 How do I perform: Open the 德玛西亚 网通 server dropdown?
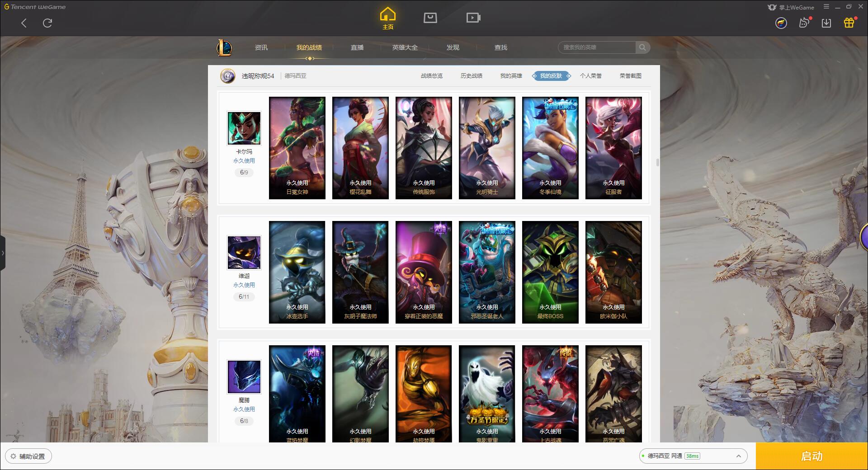(693, 456)
